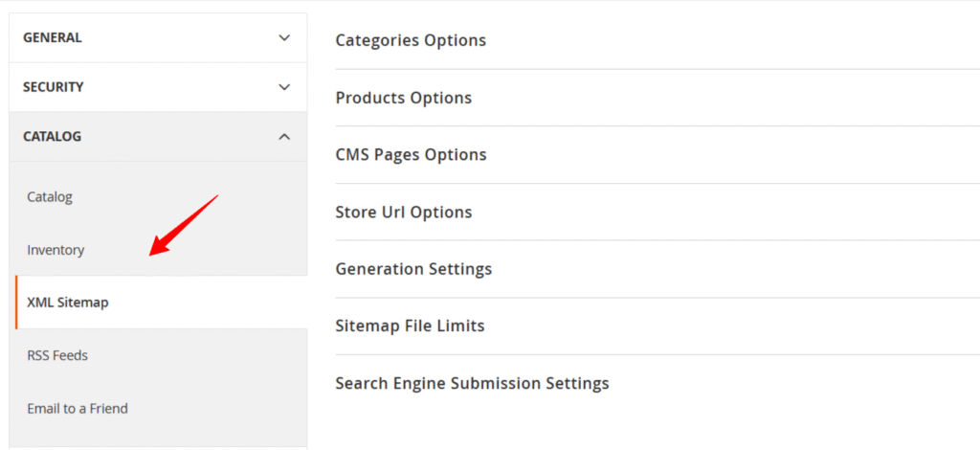Collapse the Catalog section using its up chevron
This screenshot has height=450, width=980.
283,137
